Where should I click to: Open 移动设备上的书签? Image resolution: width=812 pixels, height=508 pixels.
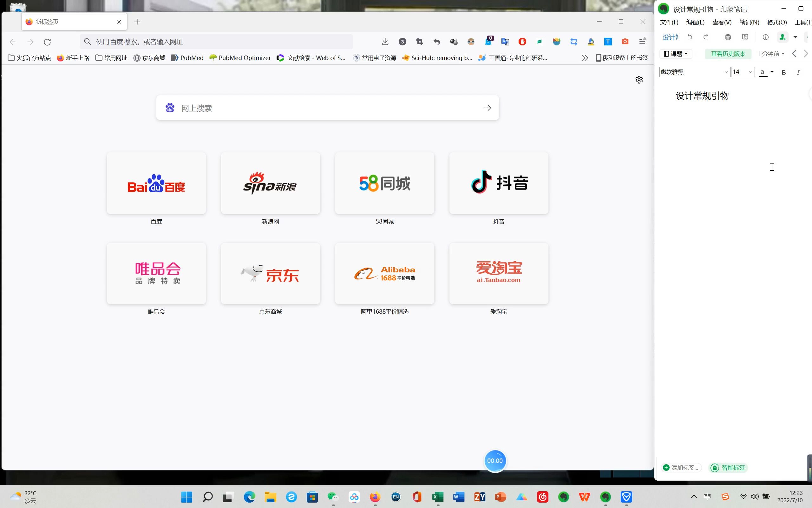(x=621, y=58)
